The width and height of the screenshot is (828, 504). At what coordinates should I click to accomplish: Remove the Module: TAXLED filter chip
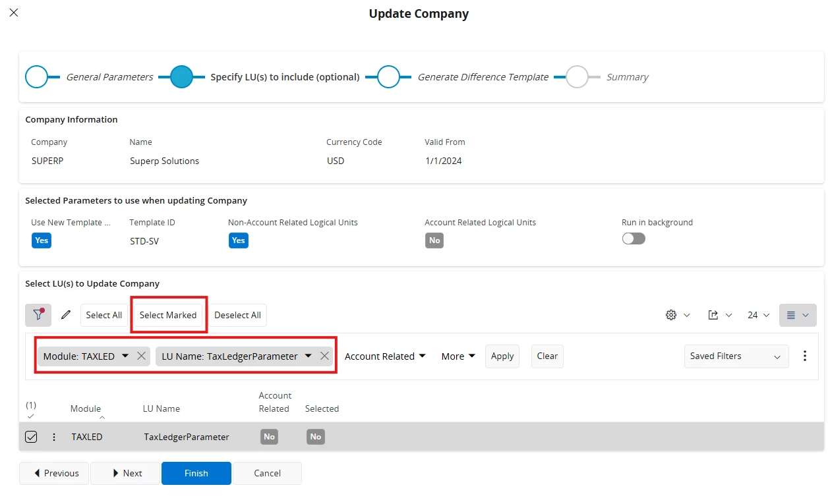[141, 356]
